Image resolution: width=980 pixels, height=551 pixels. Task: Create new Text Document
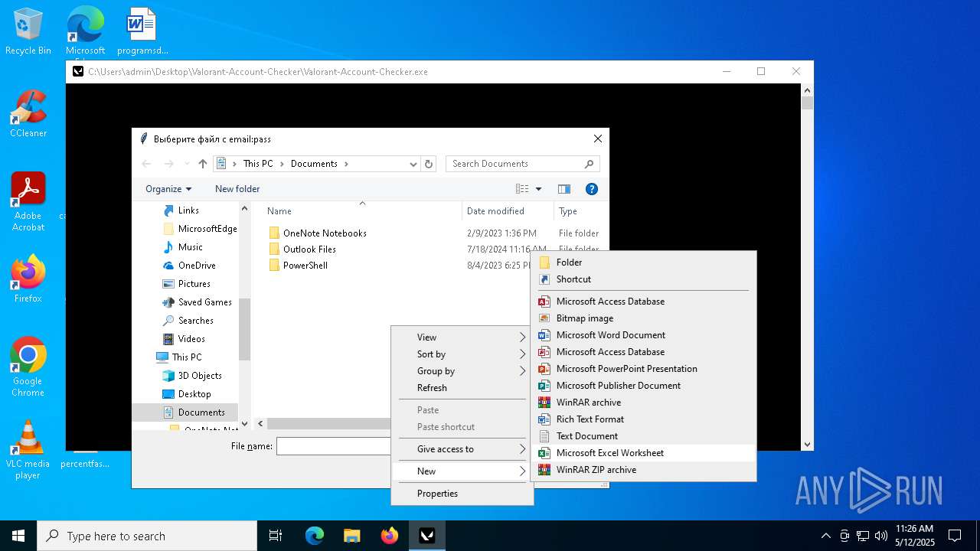pos(643,436)
